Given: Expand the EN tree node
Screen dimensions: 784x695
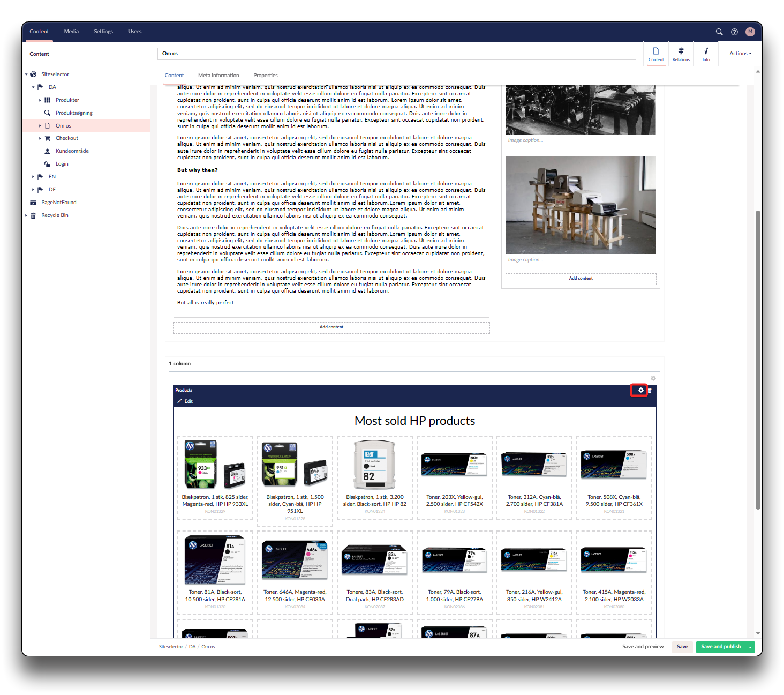Looking at the screenshot, I should [33, 177].
